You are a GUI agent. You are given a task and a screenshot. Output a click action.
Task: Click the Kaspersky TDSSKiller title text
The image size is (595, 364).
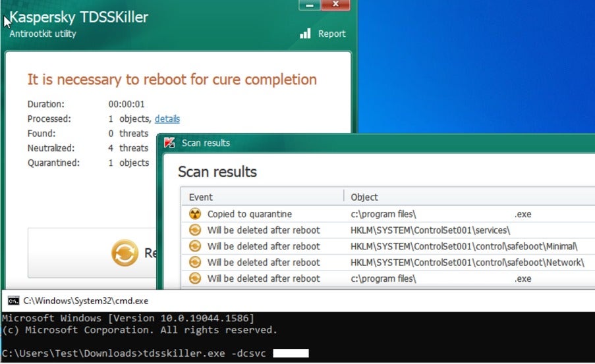click(78, 17)
